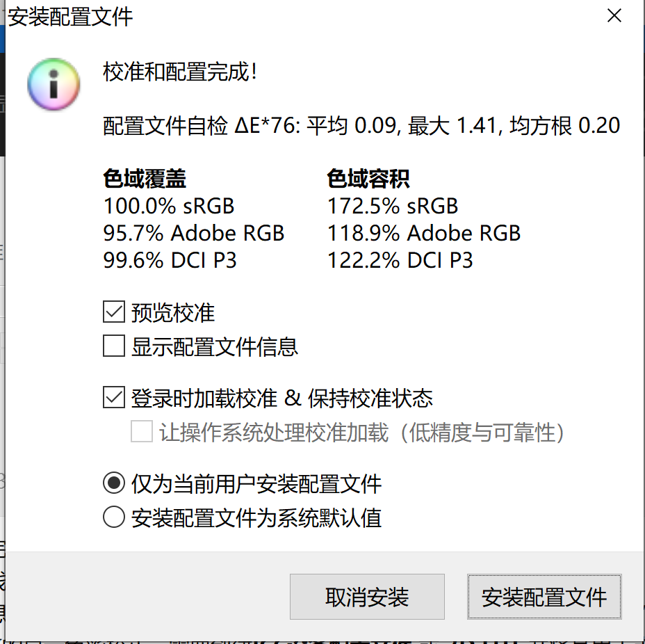
Task: Click the 色域容积 heading
Action: [368, 179]
